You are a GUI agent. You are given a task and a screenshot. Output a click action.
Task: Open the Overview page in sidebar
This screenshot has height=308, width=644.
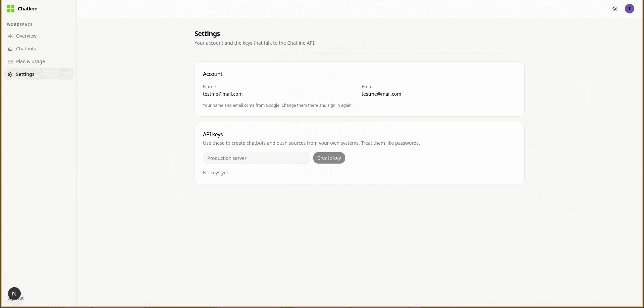point(39,36)
